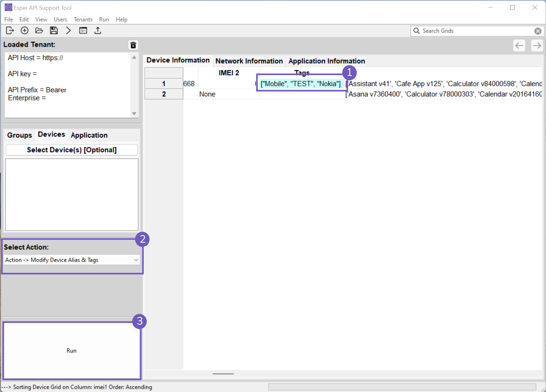The image size is (546, 392).
Task: Delete the loaded tenant with the trash icon
Action: pos(133,45)
